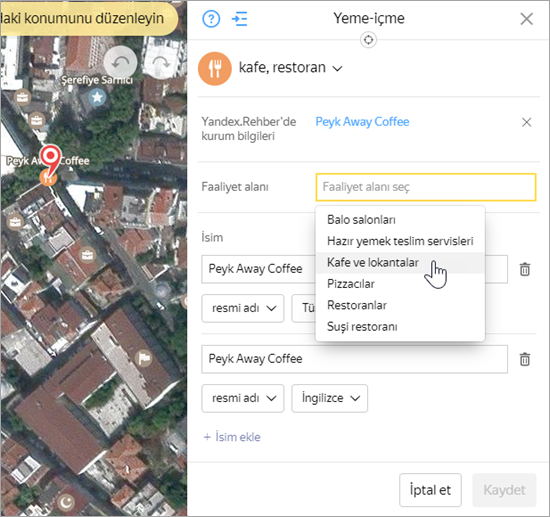Click the İptal et button

coord(430,490)
